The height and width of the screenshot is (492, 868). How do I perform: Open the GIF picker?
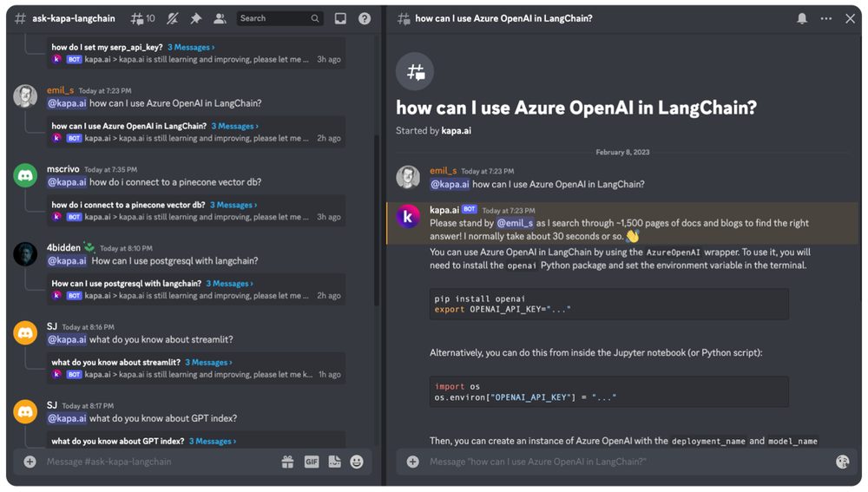click(x=312, y=462)
